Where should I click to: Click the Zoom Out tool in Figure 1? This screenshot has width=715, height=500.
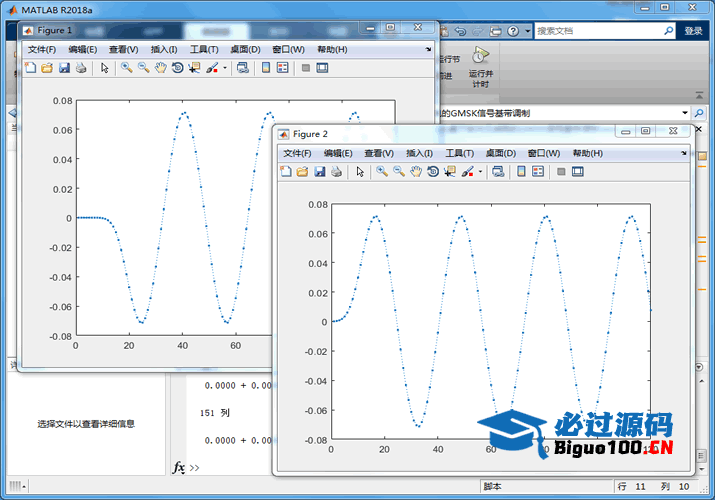tap(143, 68)
